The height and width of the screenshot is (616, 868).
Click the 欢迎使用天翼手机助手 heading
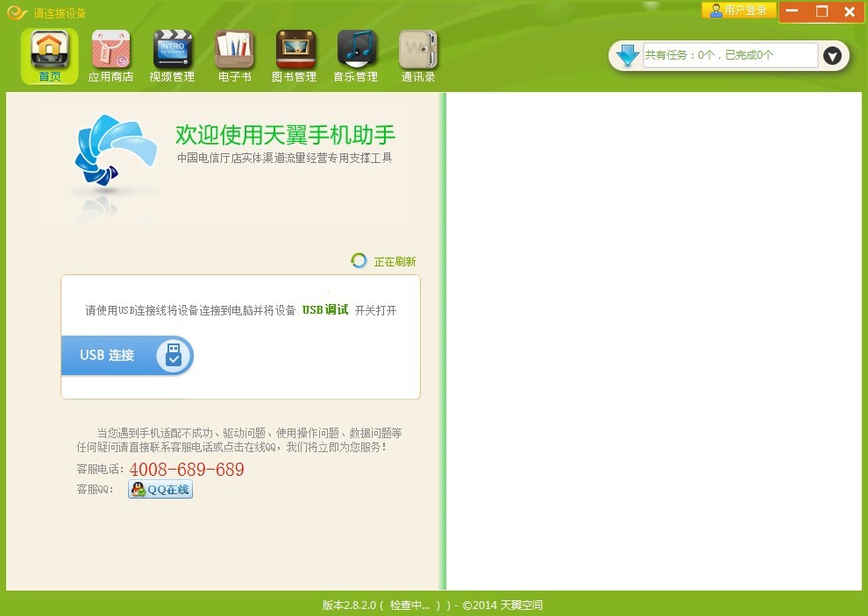(x=286, y=134)
